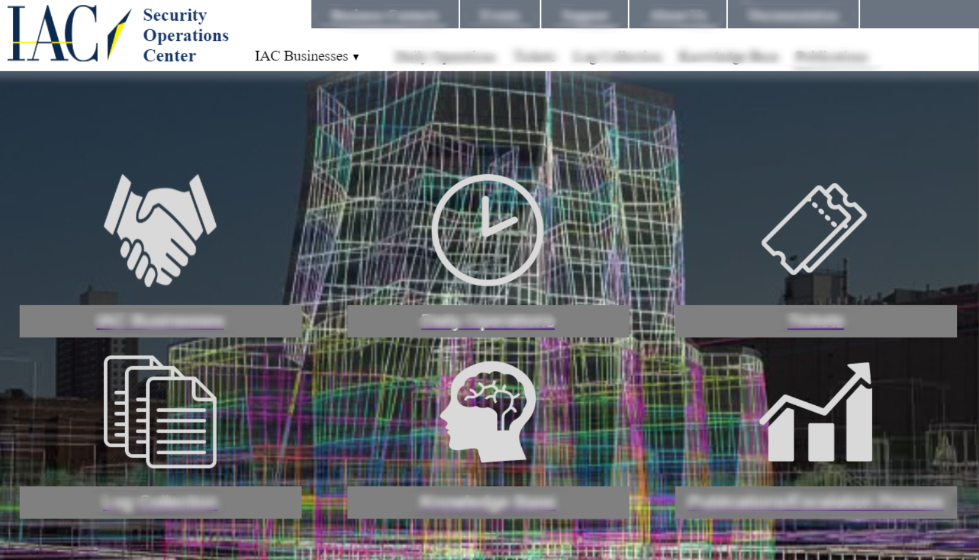979x560 pixels.
Task: Click the rising bar chart icon
Action: (x=816, y=413)
